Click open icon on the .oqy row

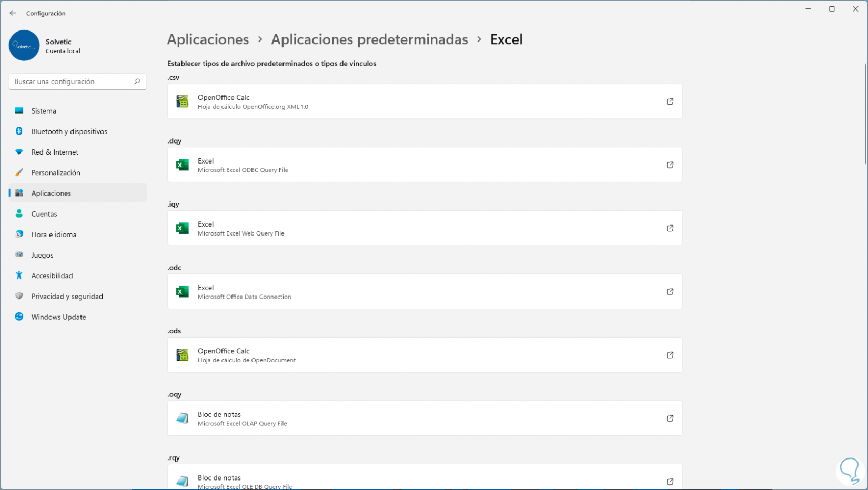click(670, 418)
